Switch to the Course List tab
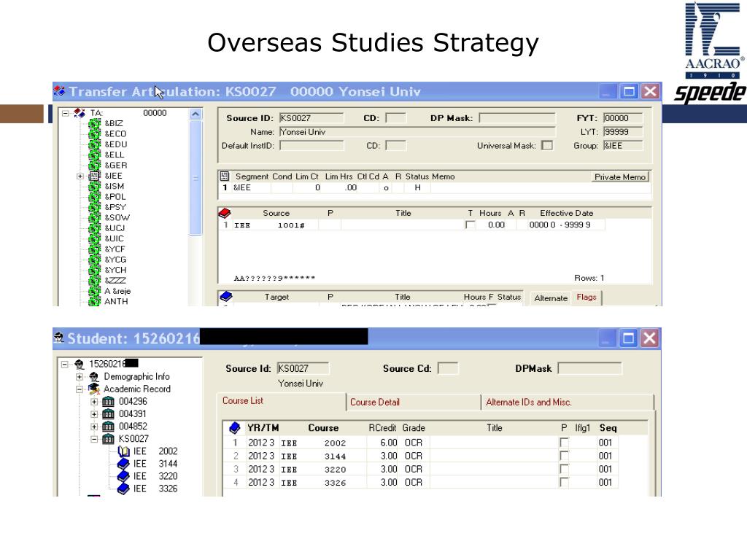Screen dimensions: 747x560 pyautogui.click(x=281, y=401)
